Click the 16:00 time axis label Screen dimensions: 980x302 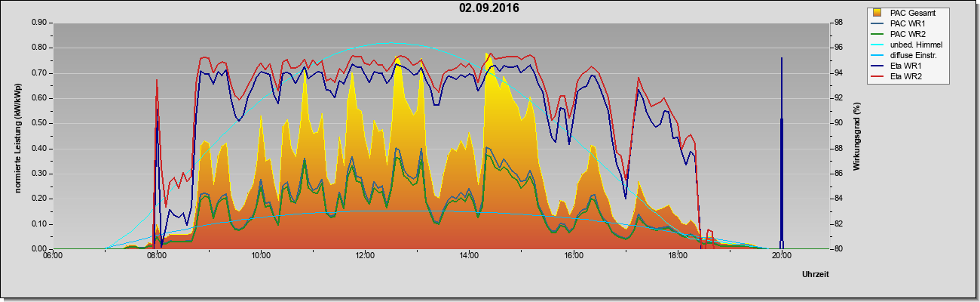pos(574,255)
